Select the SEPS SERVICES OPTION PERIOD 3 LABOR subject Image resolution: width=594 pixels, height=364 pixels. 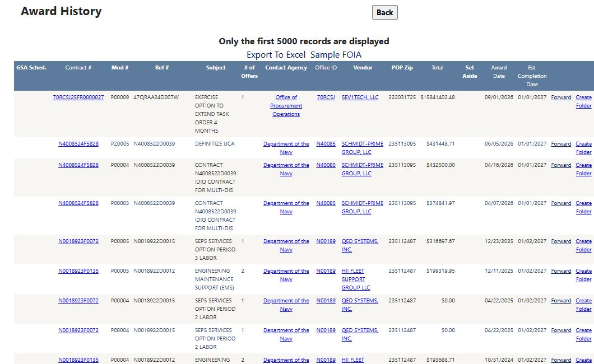(215, 249)
